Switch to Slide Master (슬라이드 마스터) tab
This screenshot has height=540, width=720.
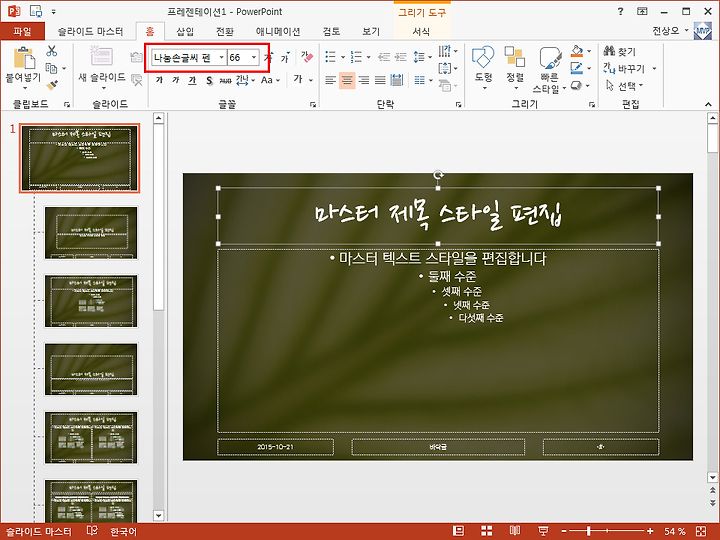point(90,31)
